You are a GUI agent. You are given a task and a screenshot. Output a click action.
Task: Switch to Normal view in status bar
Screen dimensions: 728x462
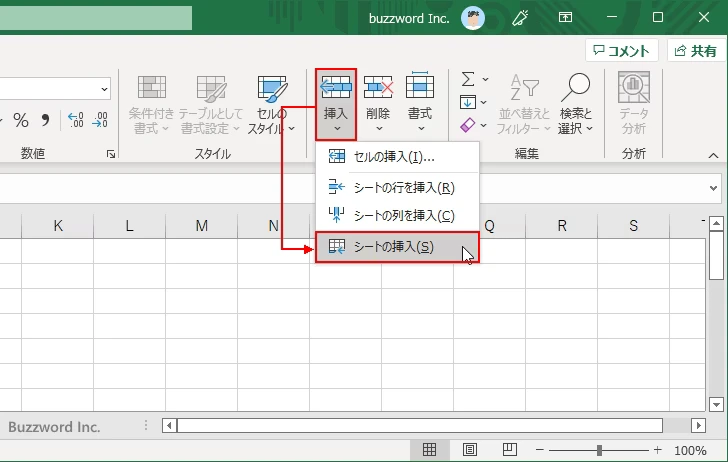point(429,449)
